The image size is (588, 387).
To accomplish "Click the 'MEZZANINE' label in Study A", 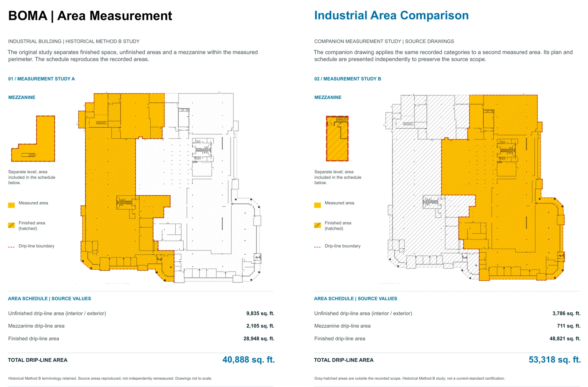I will [x=22, y=97].
